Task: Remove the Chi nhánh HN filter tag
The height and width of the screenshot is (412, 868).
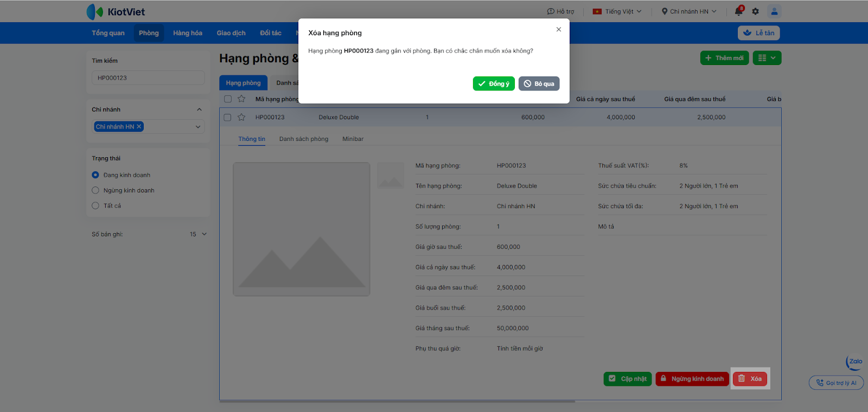Action: coord(139,126)
